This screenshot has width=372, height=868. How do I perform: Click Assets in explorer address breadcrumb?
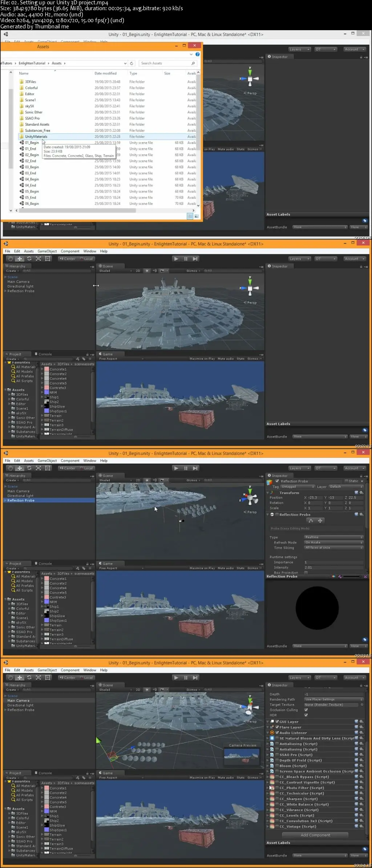click(x=56, y=63)
